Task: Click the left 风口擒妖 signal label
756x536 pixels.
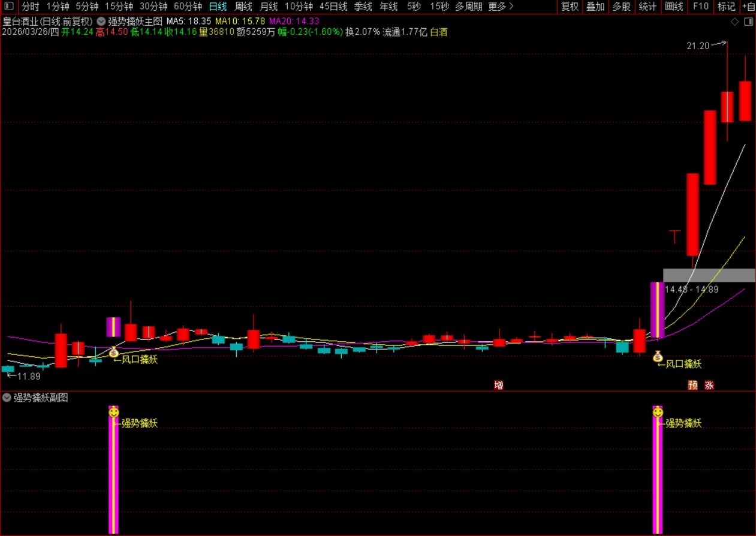Action: [140, 360]
